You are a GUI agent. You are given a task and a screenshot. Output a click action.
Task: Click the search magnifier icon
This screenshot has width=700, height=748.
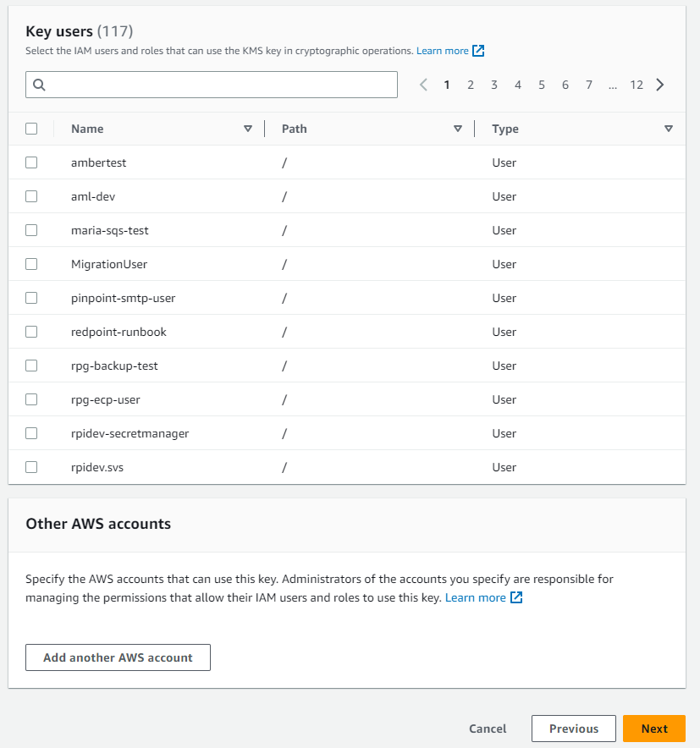(39, 85)
